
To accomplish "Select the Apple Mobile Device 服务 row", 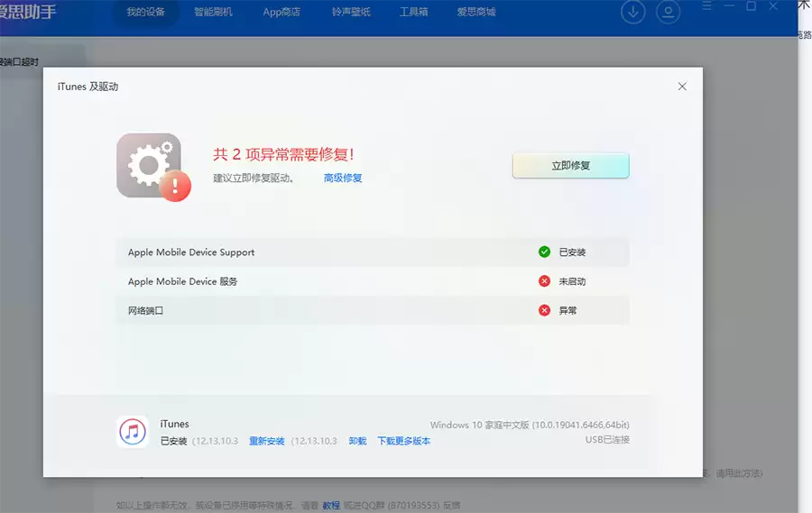I will [x=373, y=281].
